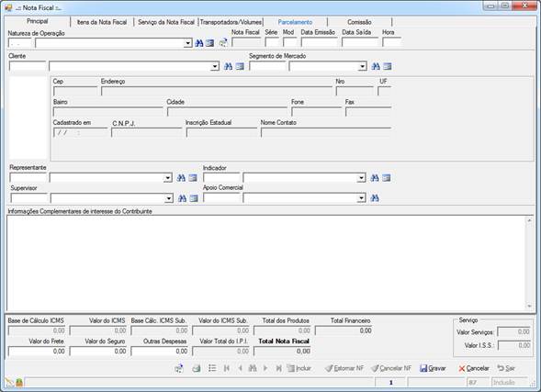Click scrollbar up arrow in Informações Complementares
541x392 pixels.
[x=529, y=220]
